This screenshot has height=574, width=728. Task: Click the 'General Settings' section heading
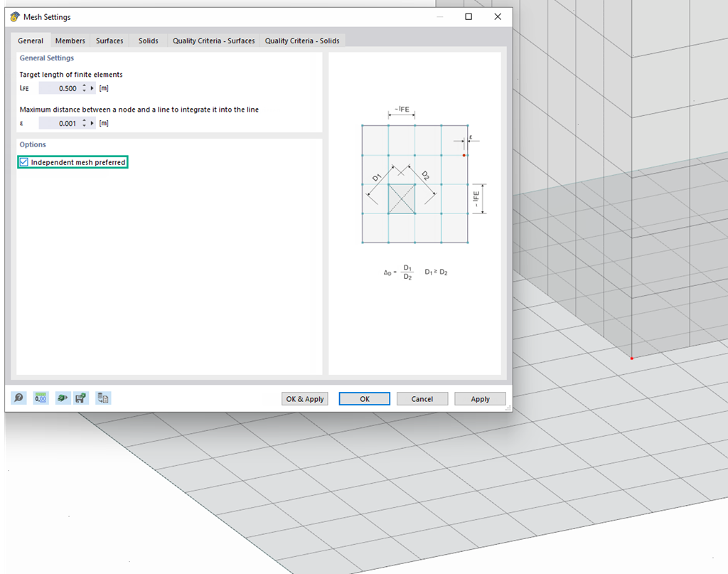click(x=46, y=58)
